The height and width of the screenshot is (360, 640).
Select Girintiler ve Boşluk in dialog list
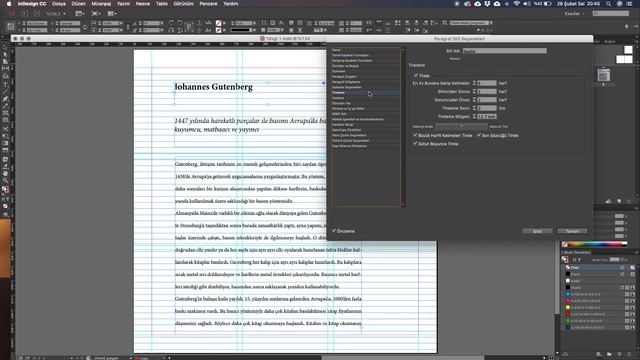(366, 66)
